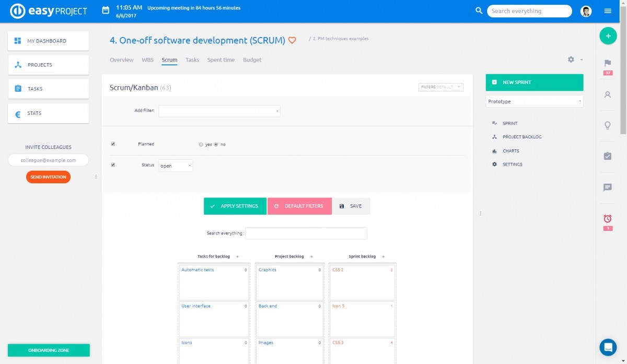Click the colleague email input field
The width and height of the screenshot is (627, 364).
point(48,160)
